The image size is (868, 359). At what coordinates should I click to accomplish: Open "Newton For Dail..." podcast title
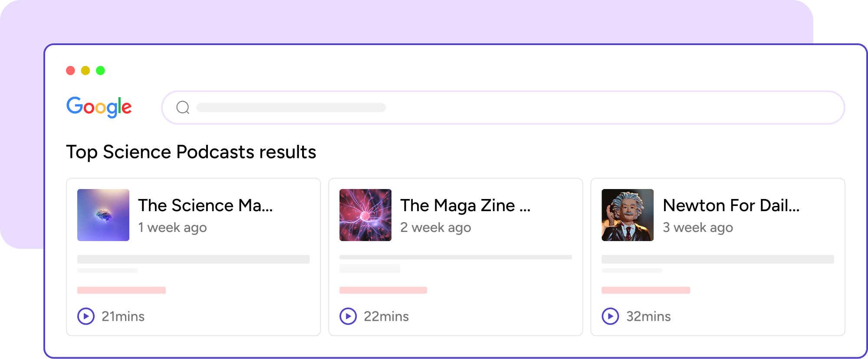pos(731,206)
